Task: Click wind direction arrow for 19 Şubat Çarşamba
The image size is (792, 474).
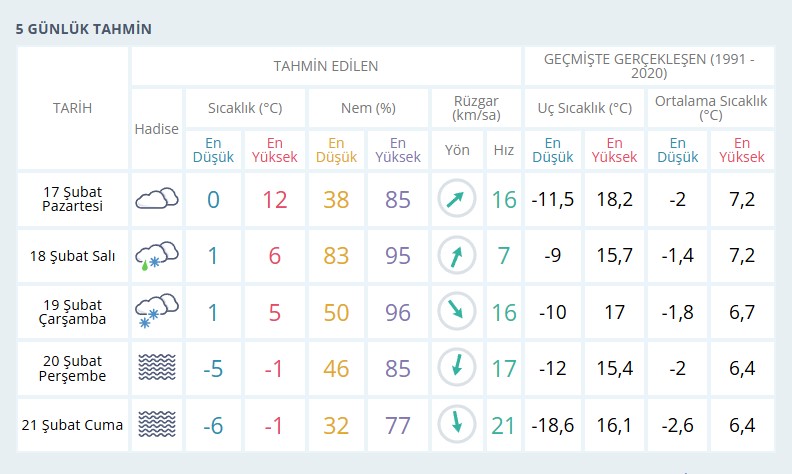Action: click(457, 311)
